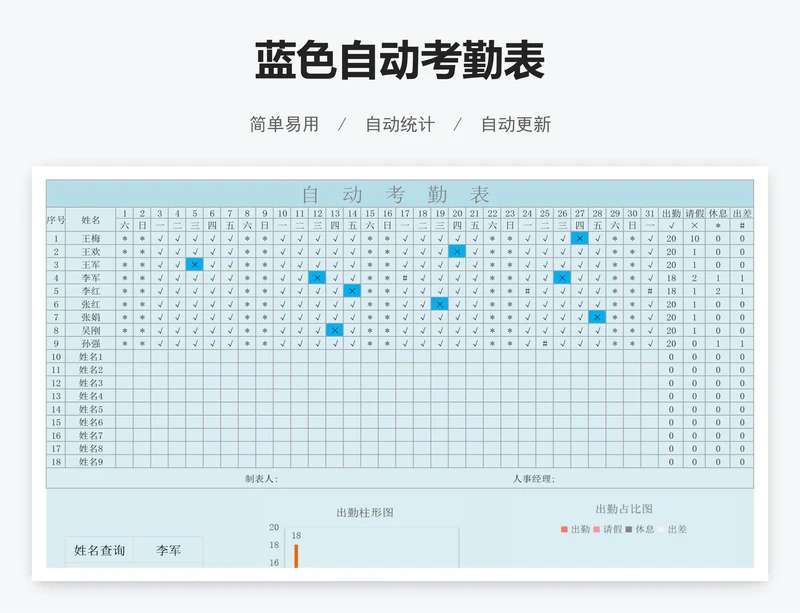Select the blue absence cell in 李红 row
Screen dimensions: 800x613
pyautogui.click(x=352, y=291)
